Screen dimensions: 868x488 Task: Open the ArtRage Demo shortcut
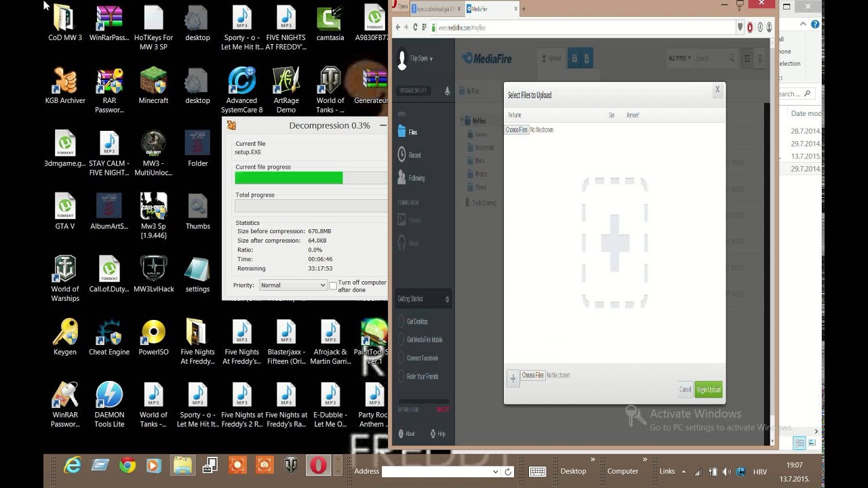(286, 90)
